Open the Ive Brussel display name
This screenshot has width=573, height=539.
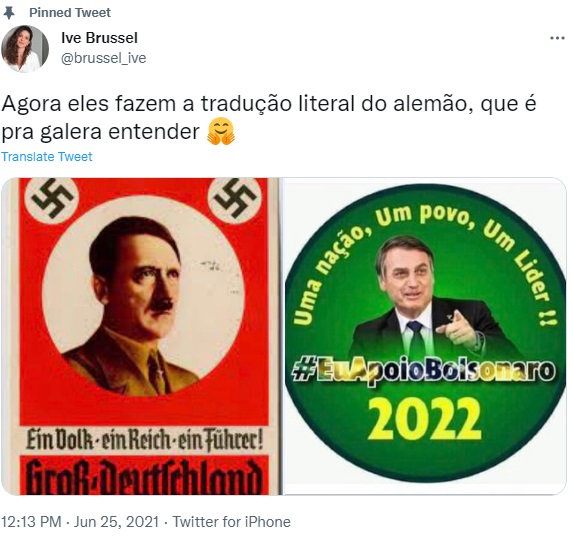(x=99, y=38)
